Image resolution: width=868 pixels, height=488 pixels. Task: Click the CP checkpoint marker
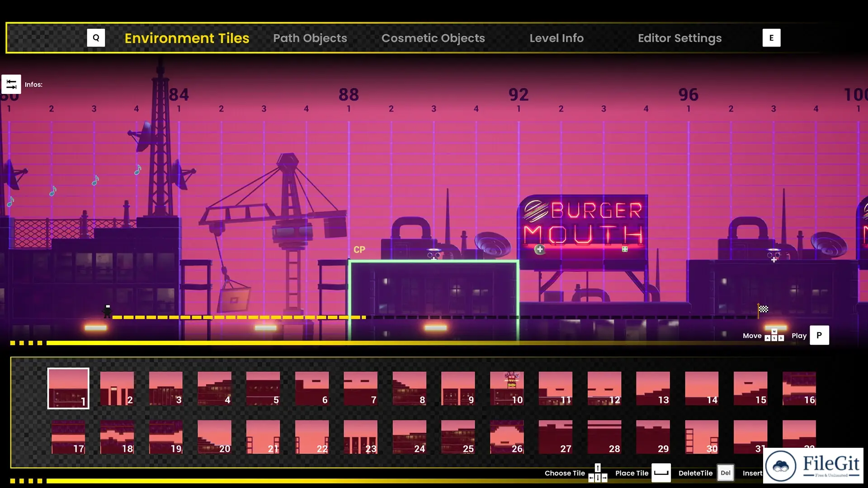(359, 249)
